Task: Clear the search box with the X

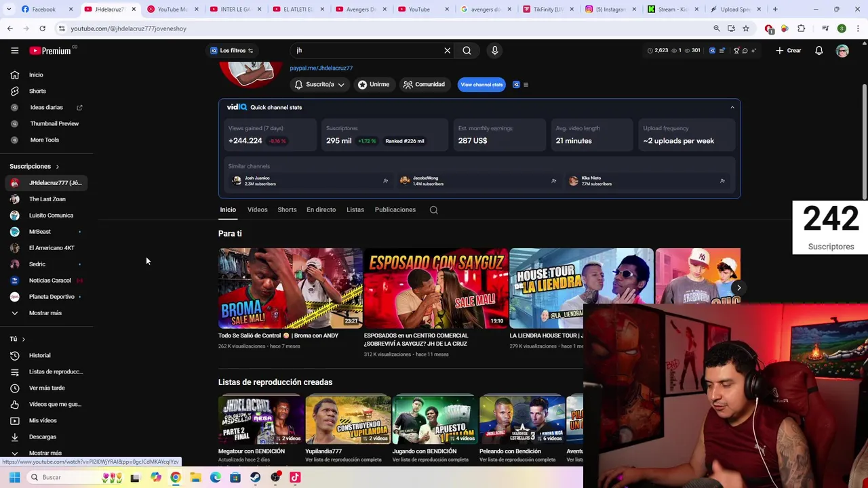Action: tap(447, 50)
